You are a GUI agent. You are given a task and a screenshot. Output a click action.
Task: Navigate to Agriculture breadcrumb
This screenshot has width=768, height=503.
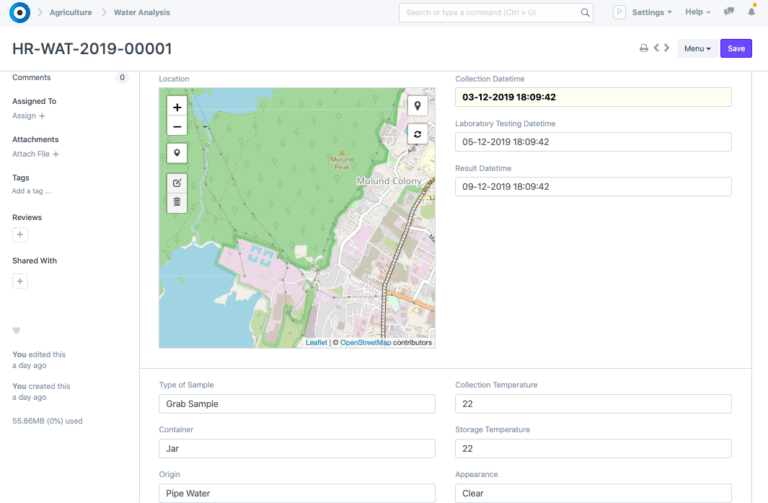(x=71, y=12)
